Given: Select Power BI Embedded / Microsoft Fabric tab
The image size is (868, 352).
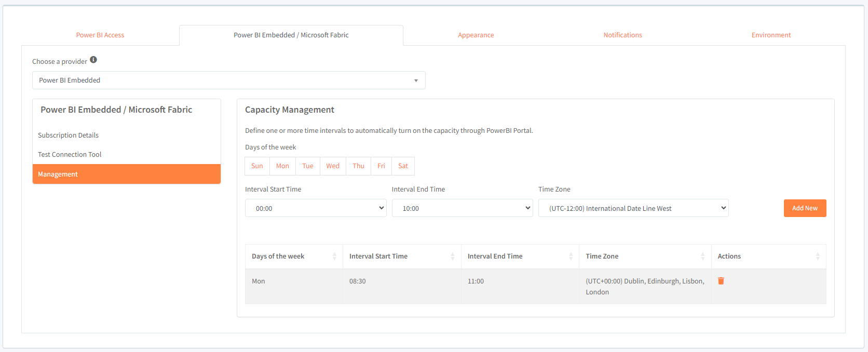Looking at the screenshot, I should coord(291,35).
